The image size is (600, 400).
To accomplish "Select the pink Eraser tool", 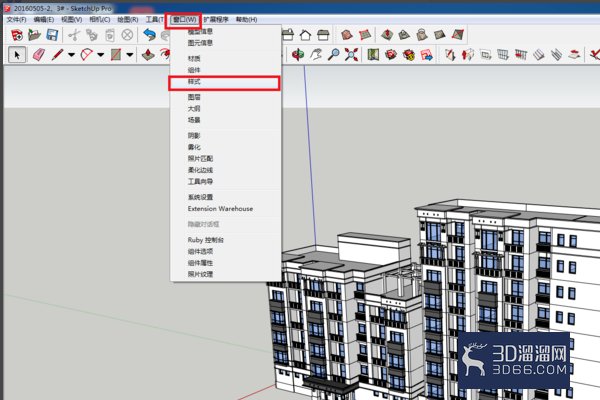I will click(x=39, y=55).
